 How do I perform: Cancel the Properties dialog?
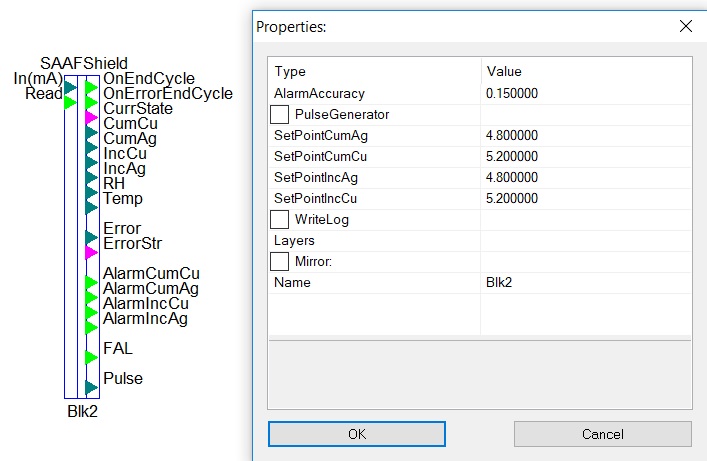(602, 434)
